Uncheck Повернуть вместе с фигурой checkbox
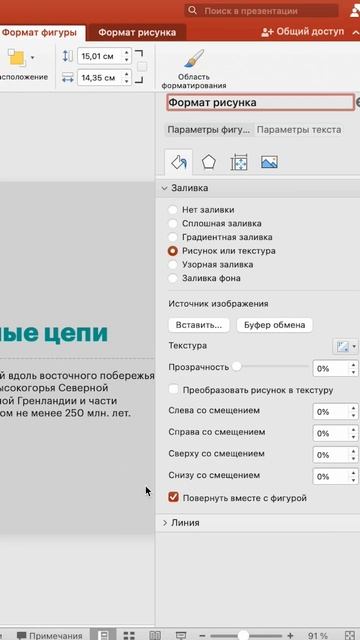The height and width of the screenshot is (640, 360). 173,498
